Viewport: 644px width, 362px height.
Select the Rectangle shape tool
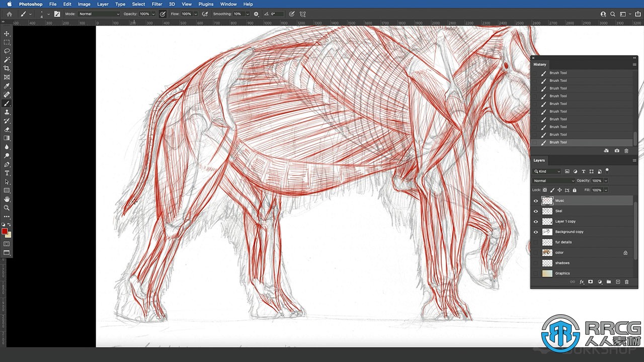[7, 191]
